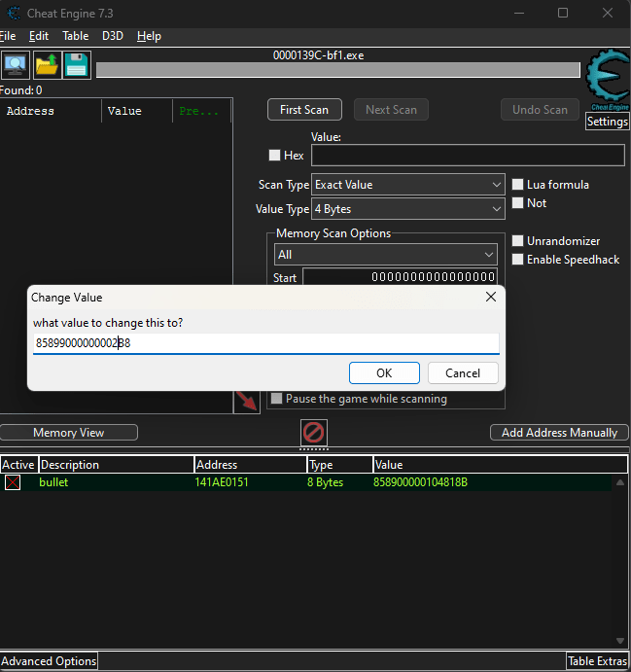
Task: Open Advanced Options
Action: 49,661
